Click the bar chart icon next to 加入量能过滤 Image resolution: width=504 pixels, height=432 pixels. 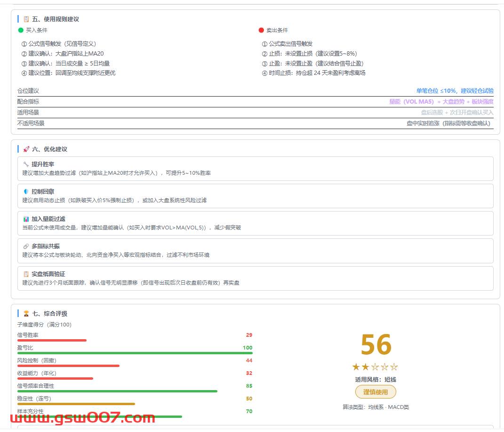(x=26, y=219)
